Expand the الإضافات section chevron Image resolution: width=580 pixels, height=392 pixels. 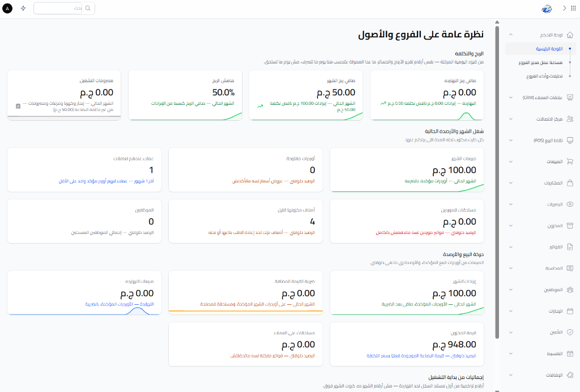[511, 375]
